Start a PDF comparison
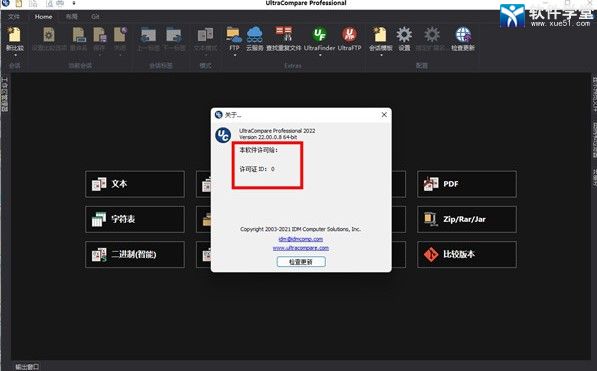This screenshot has width=597, height=371. click(467, 184)
